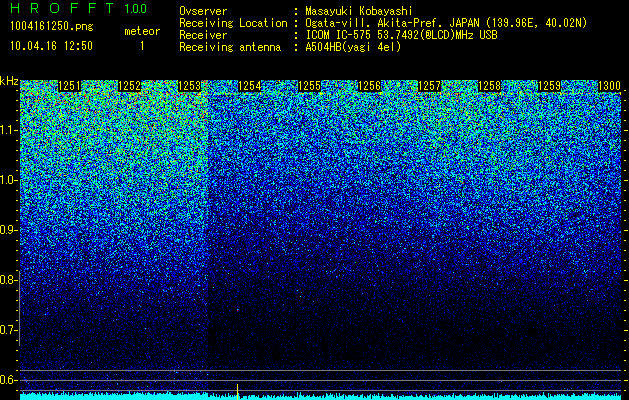This screenshot has height=400, width=629.
Task: Click the 1259 time marker
Action: (549, 86)
